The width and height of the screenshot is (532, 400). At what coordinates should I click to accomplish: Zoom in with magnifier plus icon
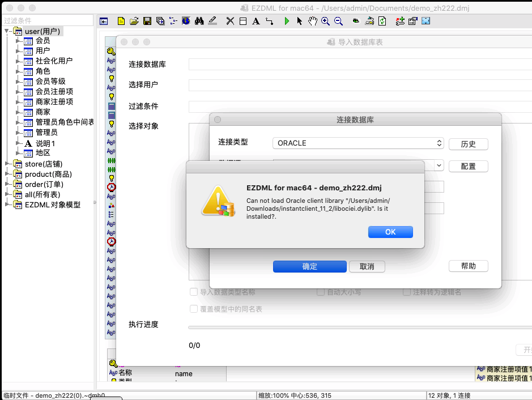(325, 21)
